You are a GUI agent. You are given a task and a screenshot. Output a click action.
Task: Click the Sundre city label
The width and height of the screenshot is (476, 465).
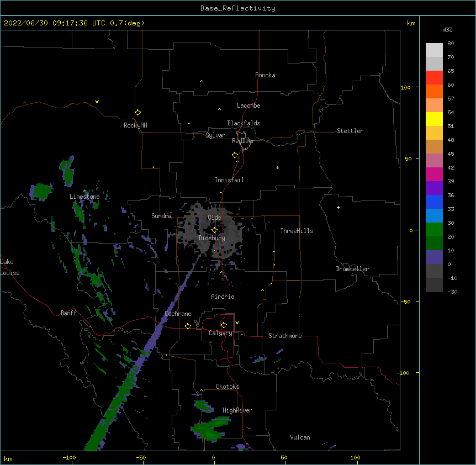(161, 216)
